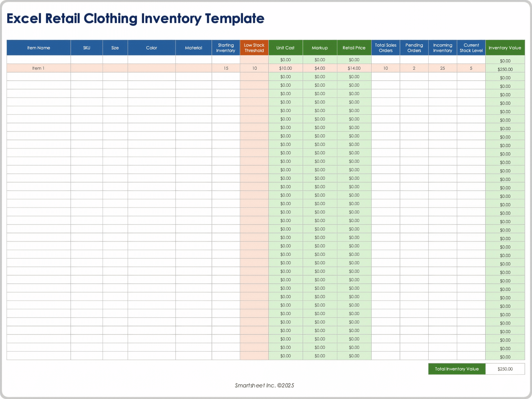
Task: Click the Starting Inventory header
Action: 226,48
